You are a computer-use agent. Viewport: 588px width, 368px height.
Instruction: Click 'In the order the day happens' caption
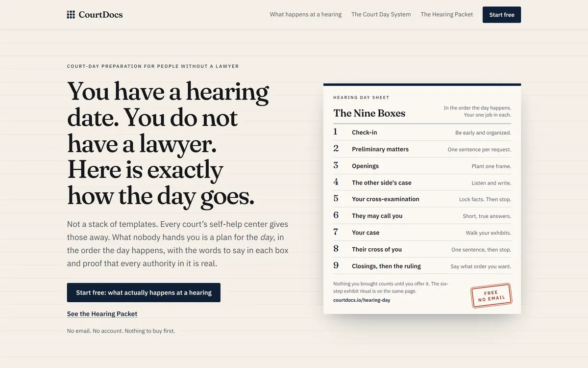(x=477, y=111)
